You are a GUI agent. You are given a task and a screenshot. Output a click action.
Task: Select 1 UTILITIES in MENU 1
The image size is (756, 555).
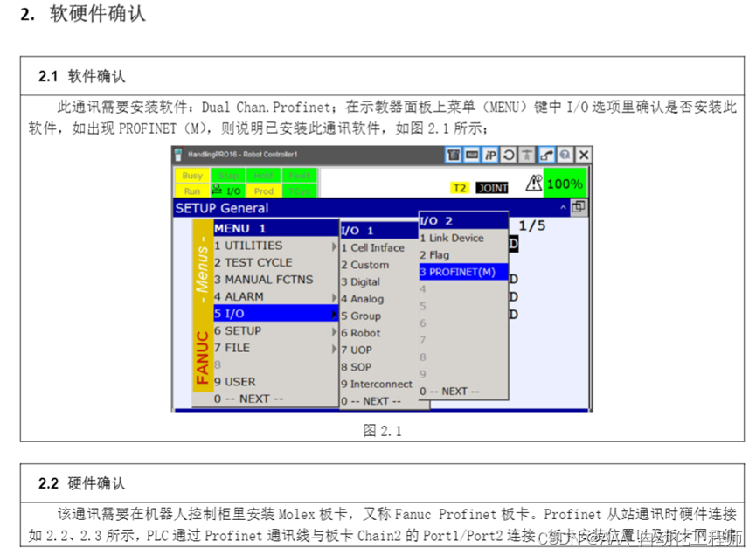coord(275,246)
